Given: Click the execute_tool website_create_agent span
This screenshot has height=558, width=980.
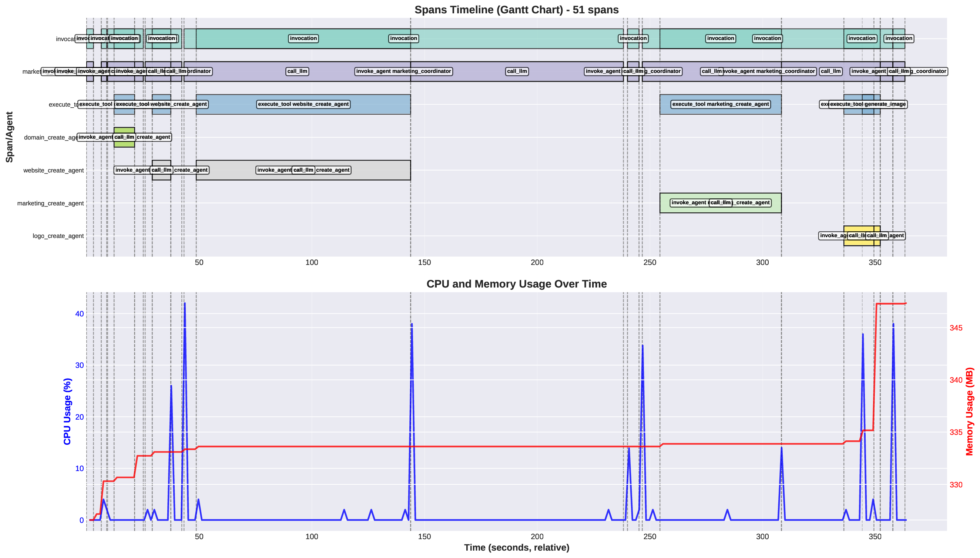Looking at the screenshot, I should tap(303, 104).
